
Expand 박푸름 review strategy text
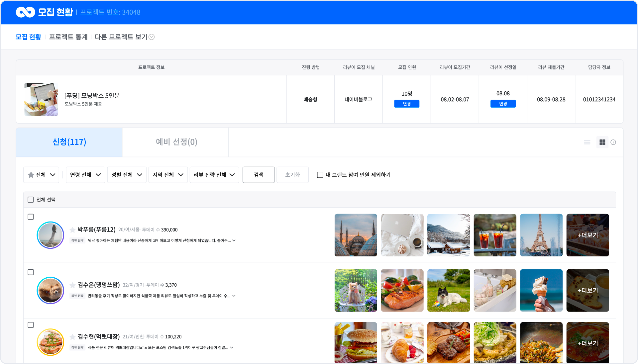[x=234, y=240]
